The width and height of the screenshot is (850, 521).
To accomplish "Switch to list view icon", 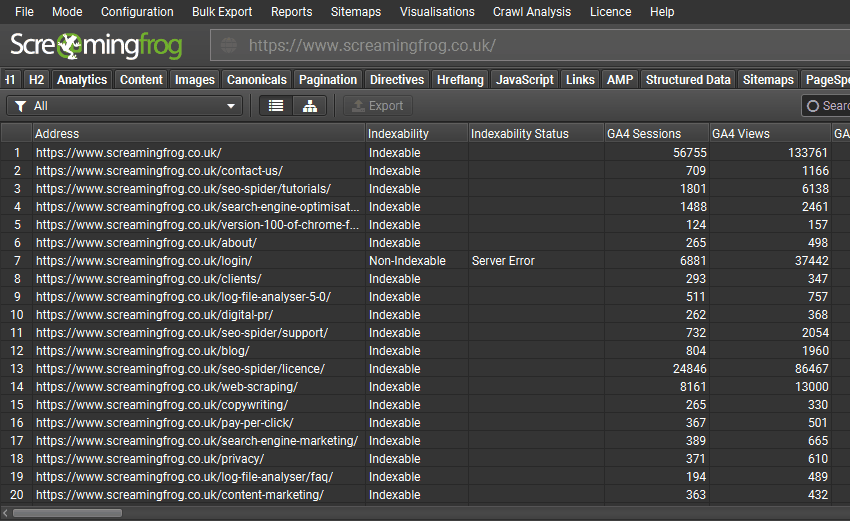I will (x=276, y=106).
